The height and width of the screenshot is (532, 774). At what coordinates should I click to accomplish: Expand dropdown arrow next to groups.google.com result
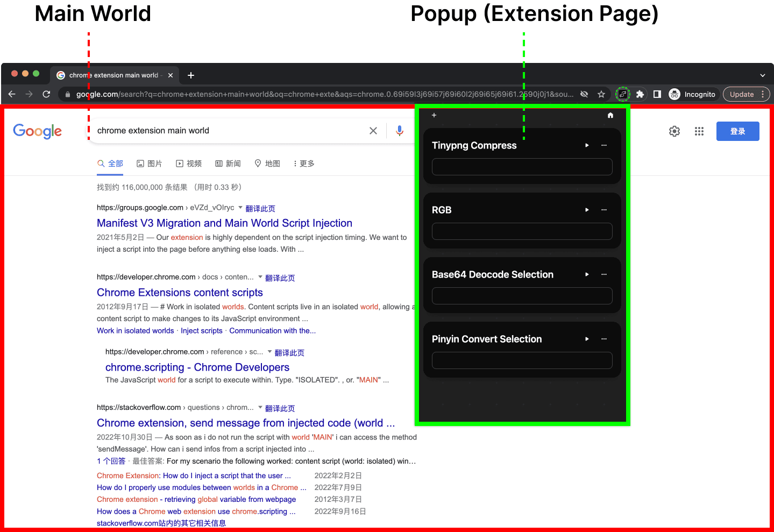[x=240, y=207]
